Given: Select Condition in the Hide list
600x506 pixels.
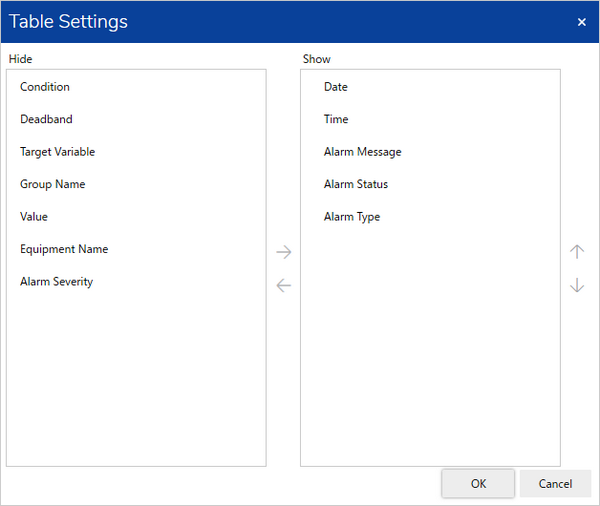Looking at the screenshot, I should point(45,87).
